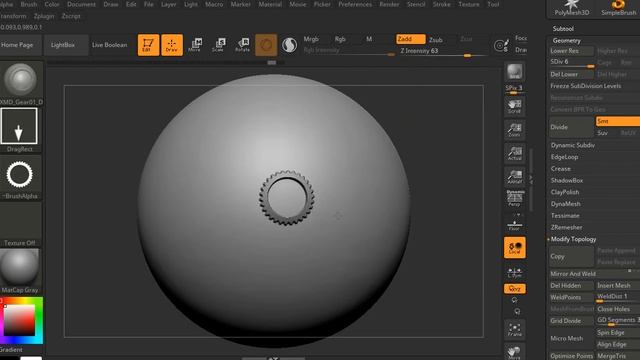Switch to the Rotate transform tool
This screenshot has height=360, width=640.
coord(242,45)
